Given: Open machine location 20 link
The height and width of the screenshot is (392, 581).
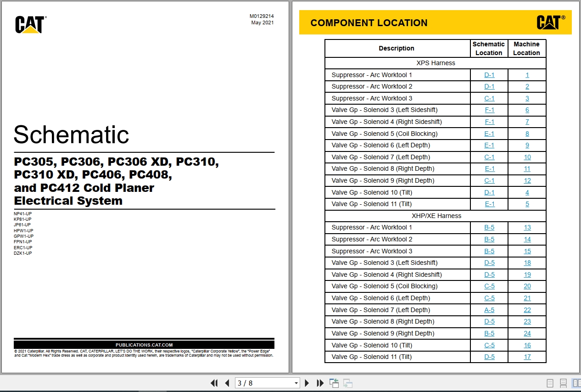Looking at the screenshot, I should click(x=527, y=286).
